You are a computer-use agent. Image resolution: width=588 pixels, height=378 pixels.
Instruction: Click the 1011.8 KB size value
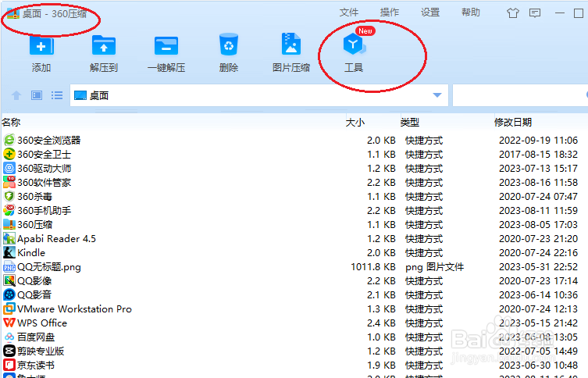373,267
